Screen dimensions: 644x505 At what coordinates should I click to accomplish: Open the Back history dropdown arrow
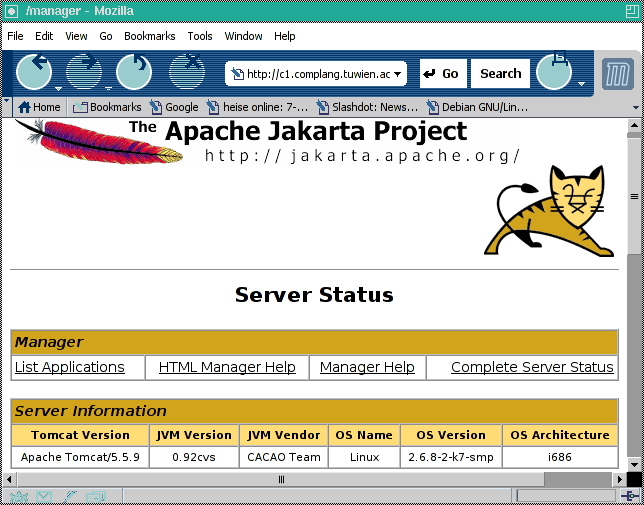tap(58, 88)
